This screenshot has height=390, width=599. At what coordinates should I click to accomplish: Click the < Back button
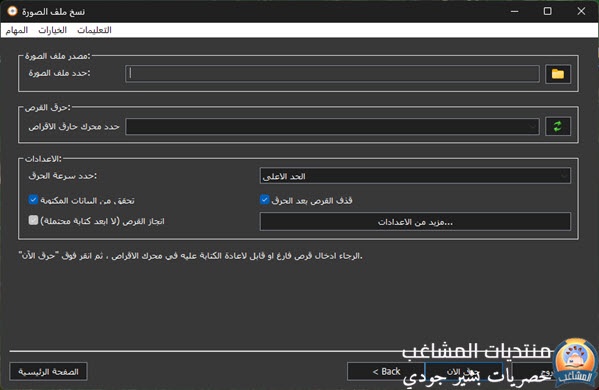[x=386, y=371]
